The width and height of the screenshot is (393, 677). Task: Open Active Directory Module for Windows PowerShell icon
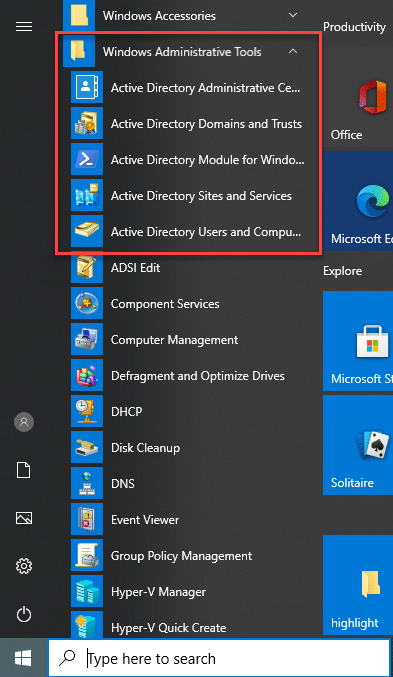pyautogui.click(x=87, y=159)
